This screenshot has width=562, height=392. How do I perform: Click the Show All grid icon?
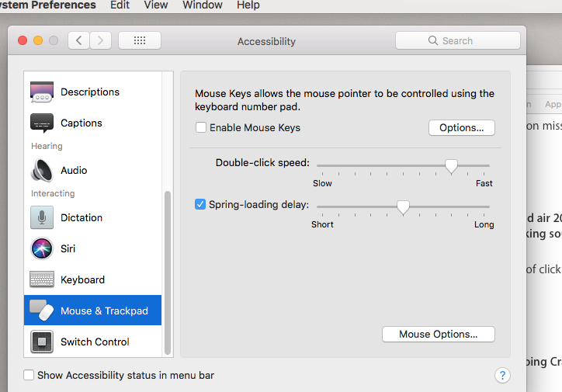pyautogui.click(x=140, y=40)
